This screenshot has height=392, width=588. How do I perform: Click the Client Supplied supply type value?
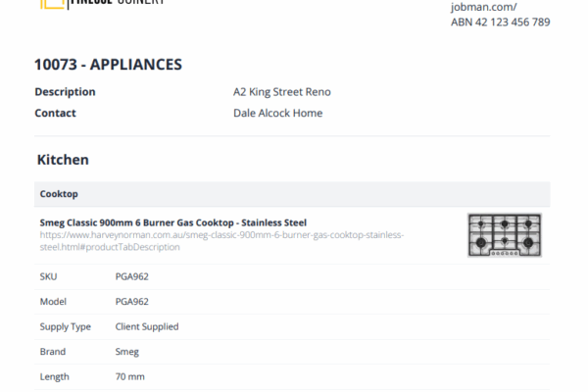click(x=147, y=326)
